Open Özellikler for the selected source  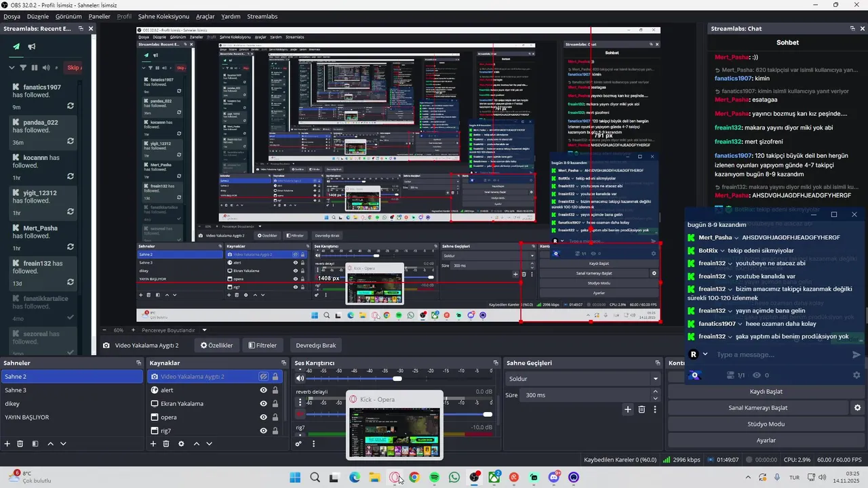216,345
